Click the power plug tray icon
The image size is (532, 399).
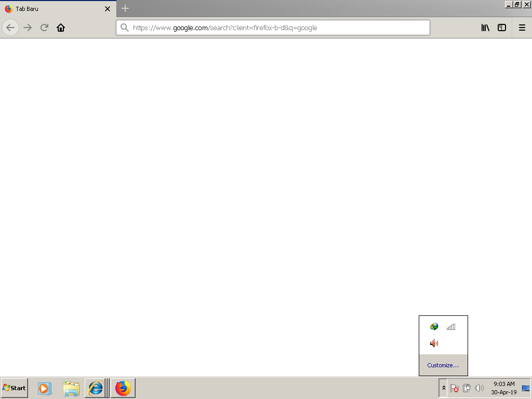click(467, 388)
